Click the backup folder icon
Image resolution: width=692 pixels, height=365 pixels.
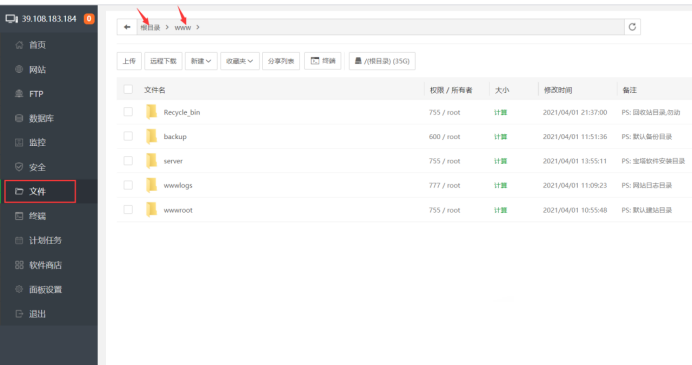(x=151, y=136)
